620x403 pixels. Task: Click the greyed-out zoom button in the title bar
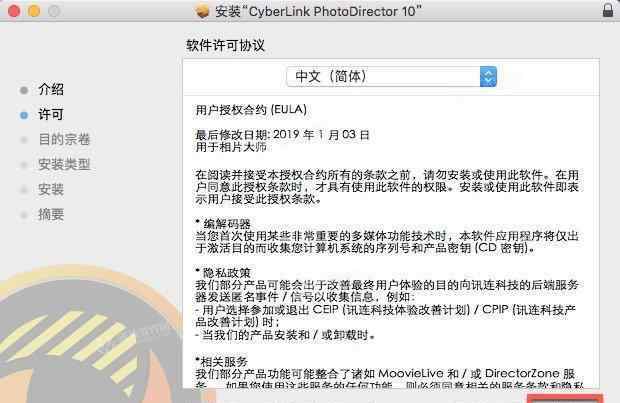pyautogui.click(x=54, y=11)
